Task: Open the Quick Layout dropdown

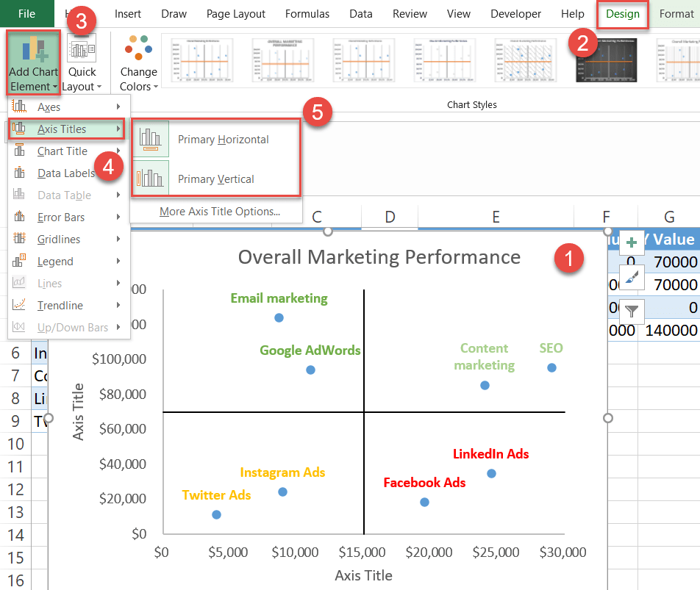Action: coord(82,64)
